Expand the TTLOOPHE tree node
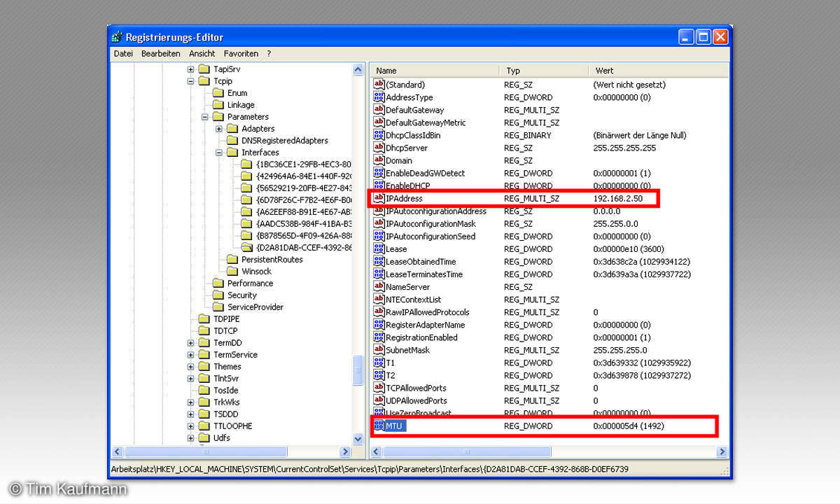Image resolution: width=840 pixels, height=504 pixels. click(190, 426)
